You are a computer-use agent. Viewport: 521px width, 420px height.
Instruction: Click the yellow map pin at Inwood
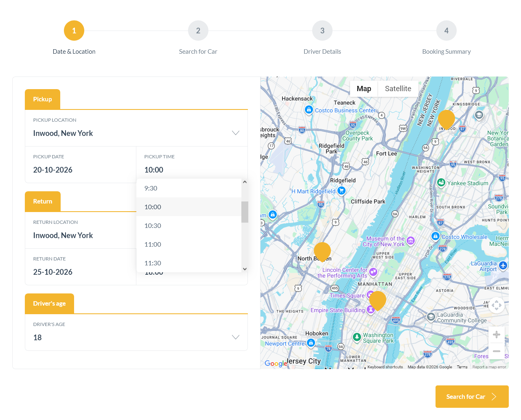446,119
